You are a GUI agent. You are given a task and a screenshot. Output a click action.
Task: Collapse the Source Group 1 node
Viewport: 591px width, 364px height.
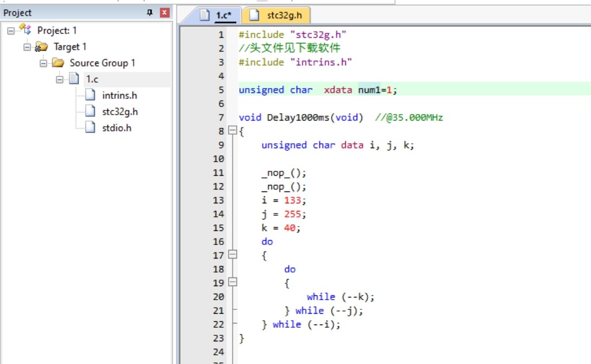pos(43,63)
